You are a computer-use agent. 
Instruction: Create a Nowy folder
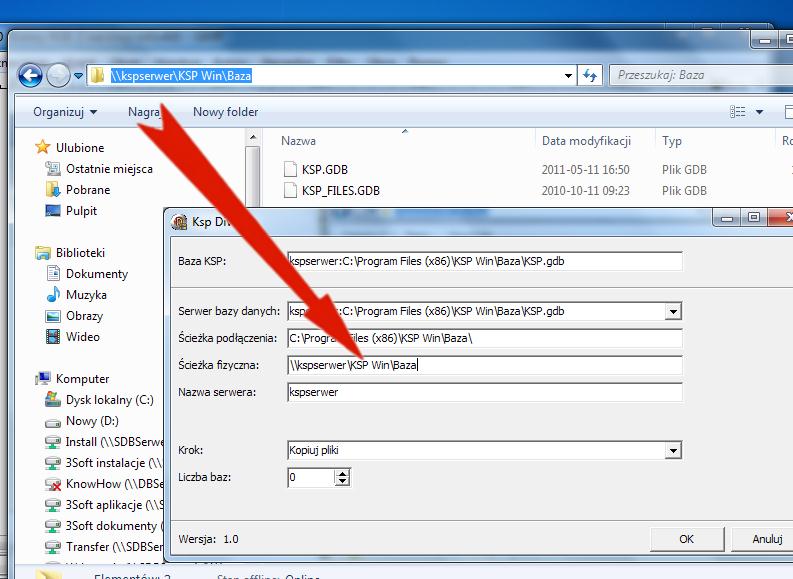[x=226, y=112]
